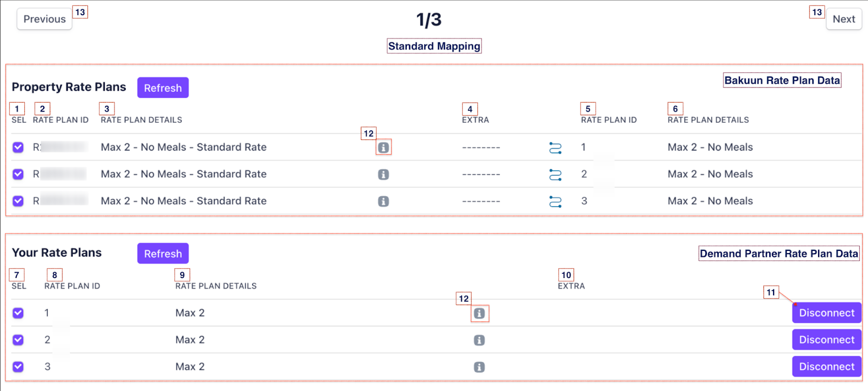The width and height of the screenshot is (868, 391).
Task: Toggle checkbox for your rate plan 3
Action: pyautogui.click(x=18, y=367)
